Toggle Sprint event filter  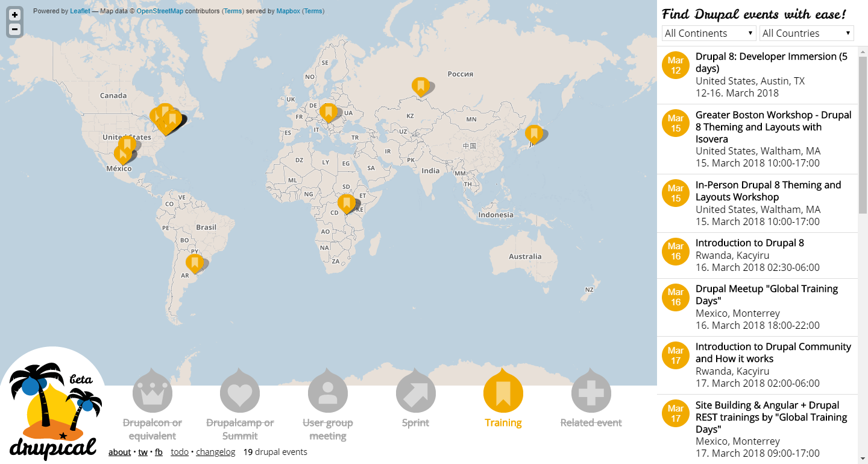[416, 399]
